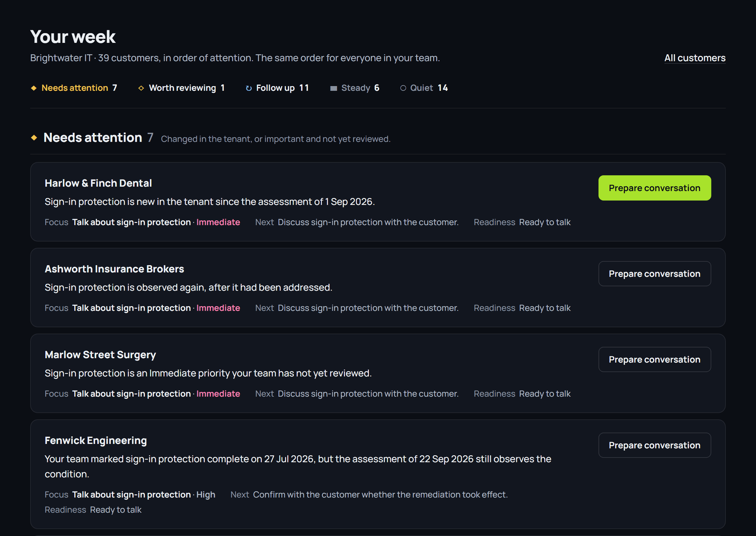Image resolution: width=756 pixels, height=536 pixels.
Task: Select the Fenwick Engineering customer name
Action: (96, 441)
